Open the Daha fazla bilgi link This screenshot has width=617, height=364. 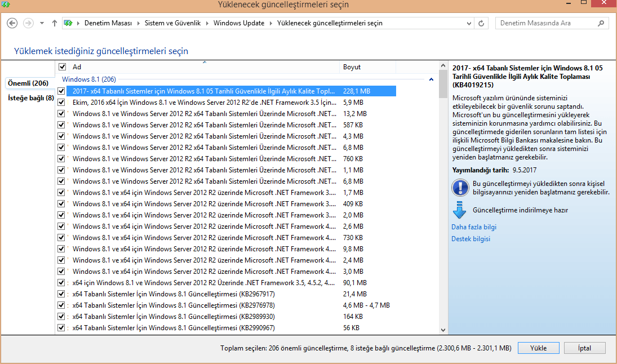click(474, 227)
